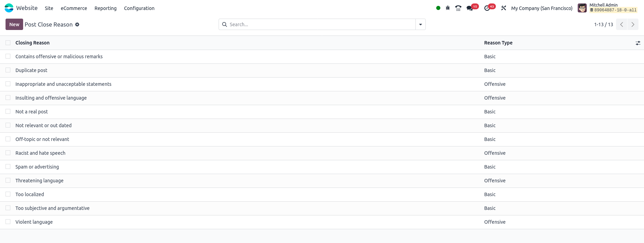The width and height of the screenshot is (644, 243).
Task: Open the activities clock icon
Action: pyautogui.click(x=487, y=8)
